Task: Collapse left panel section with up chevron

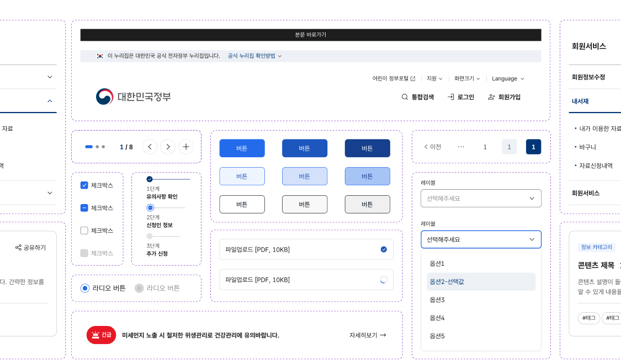Action: pos(50,101)
